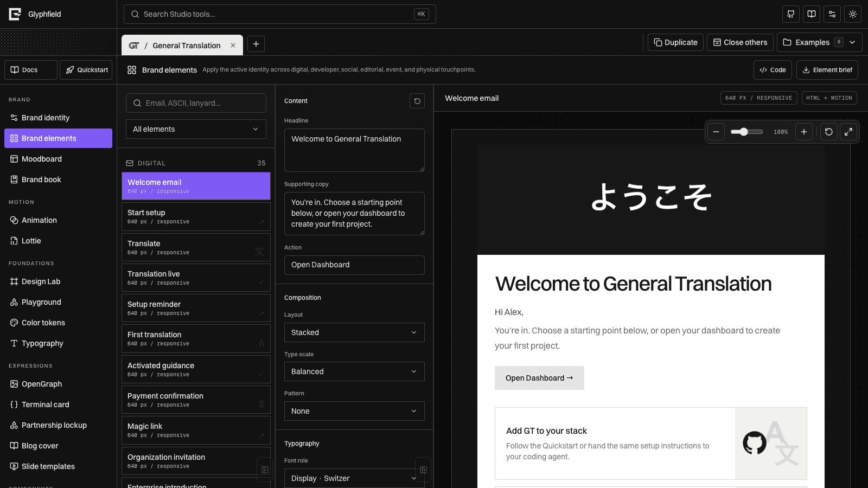
Task: Select the First translation element
Action: 196,338
